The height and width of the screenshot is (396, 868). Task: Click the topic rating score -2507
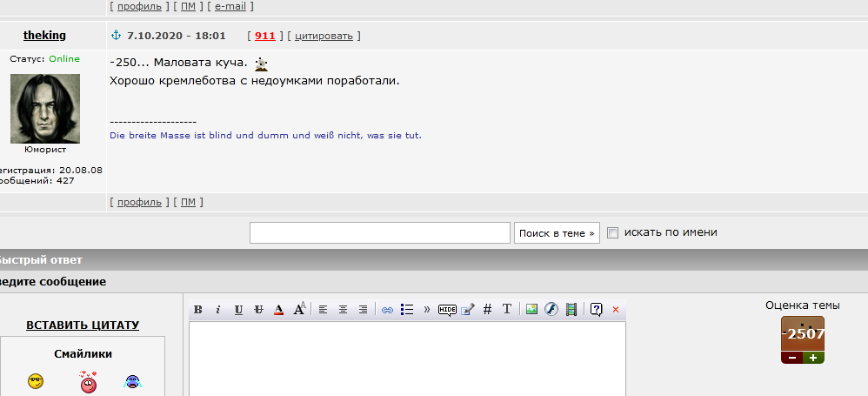click(x=803, y=334)
